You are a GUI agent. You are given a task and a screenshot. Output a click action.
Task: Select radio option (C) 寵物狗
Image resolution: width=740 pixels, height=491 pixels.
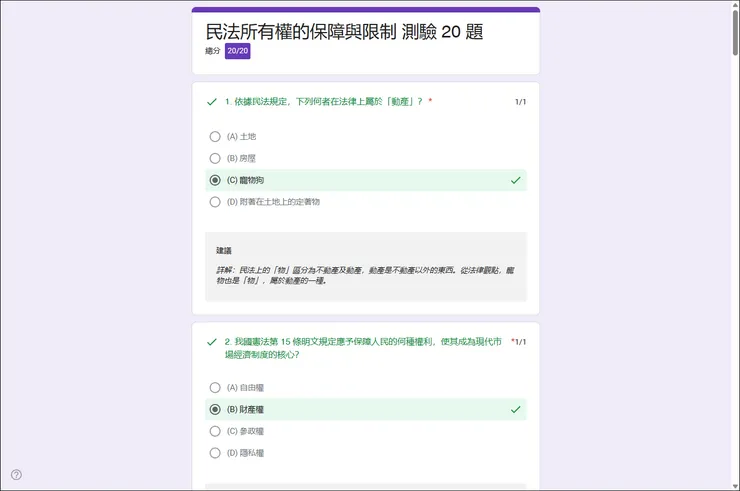[215, 180]
